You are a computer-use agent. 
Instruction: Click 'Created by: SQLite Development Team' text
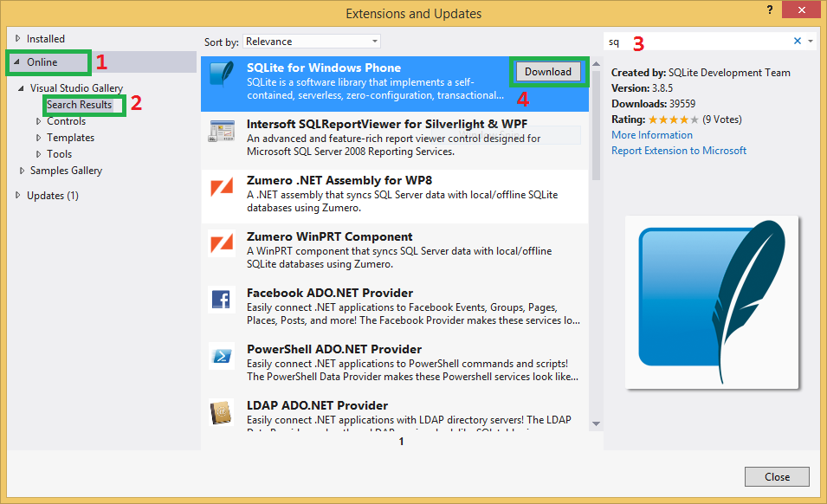(701, 73)
